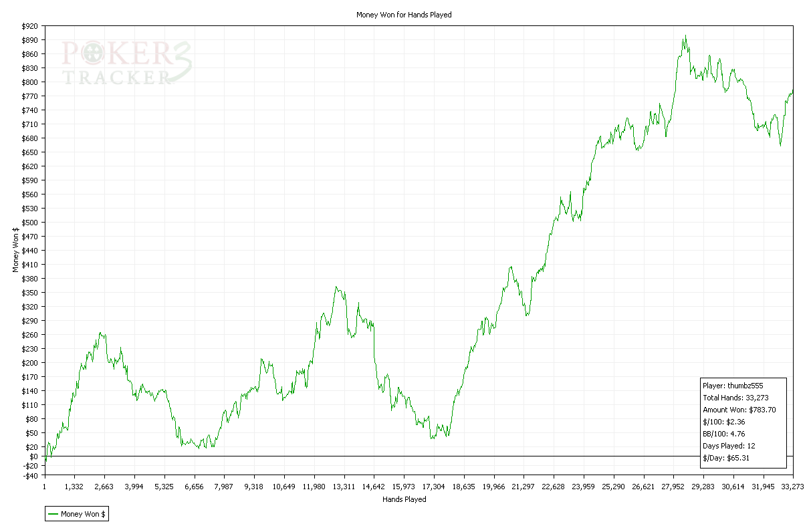Screen dimensions: 809x532
Task: Select the '$/Day: $65.31' stat line
Action: click(724, 458)
